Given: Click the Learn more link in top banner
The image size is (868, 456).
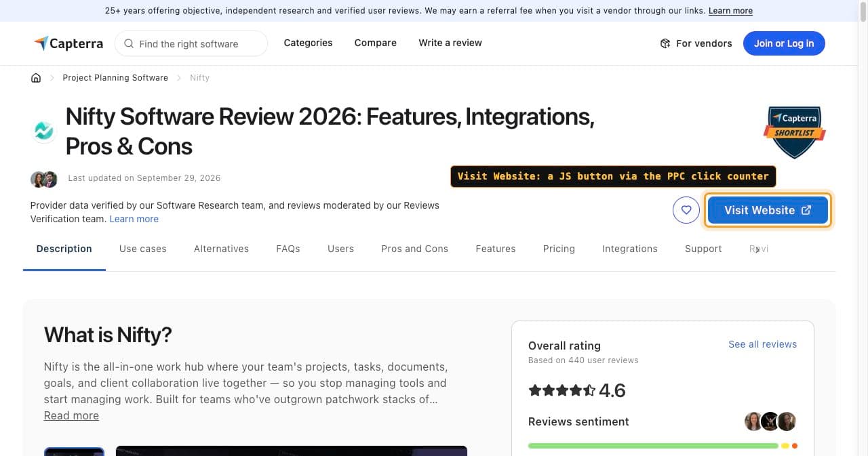Looking at the screenshot, I should coord(730,11).
